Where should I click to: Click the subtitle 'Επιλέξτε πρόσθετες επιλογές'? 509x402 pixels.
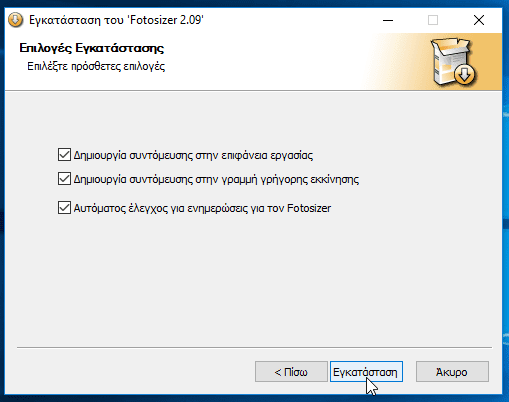point(96,66)
